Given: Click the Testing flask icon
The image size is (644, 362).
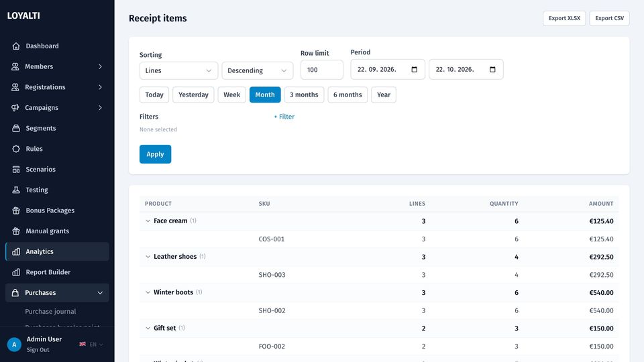Looking at the screenshot, I should pos(16,190).
